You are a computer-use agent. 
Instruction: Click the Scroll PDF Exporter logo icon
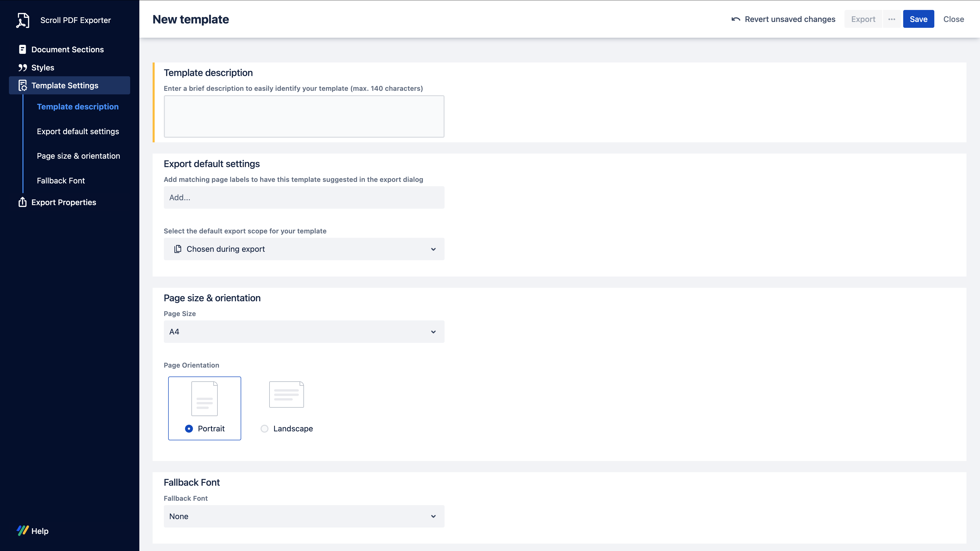(22, 20)
